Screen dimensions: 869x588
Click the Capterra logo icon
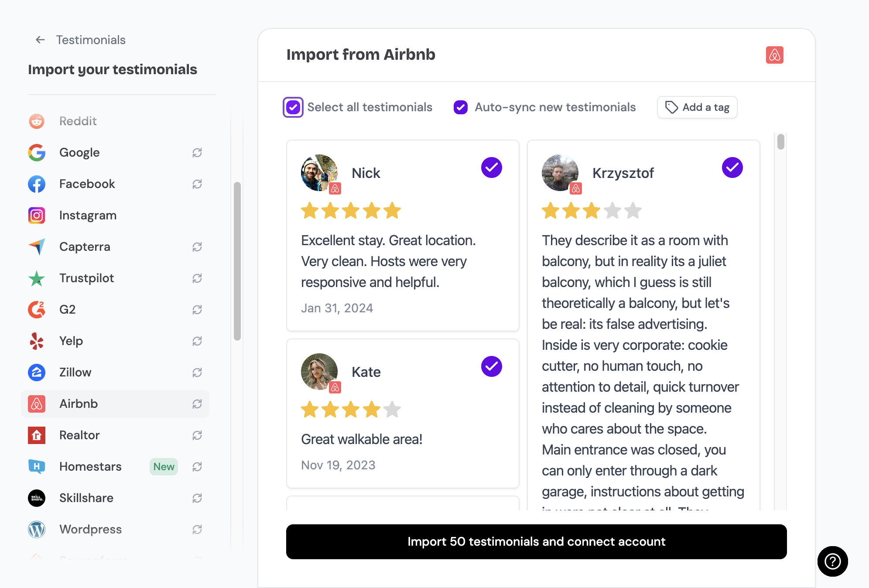click(37, 246)
